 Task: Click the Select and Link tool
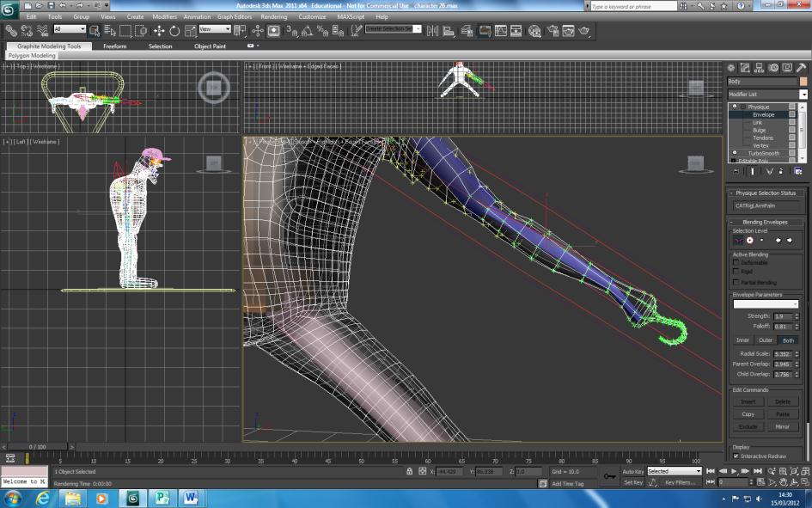(11, 31)
